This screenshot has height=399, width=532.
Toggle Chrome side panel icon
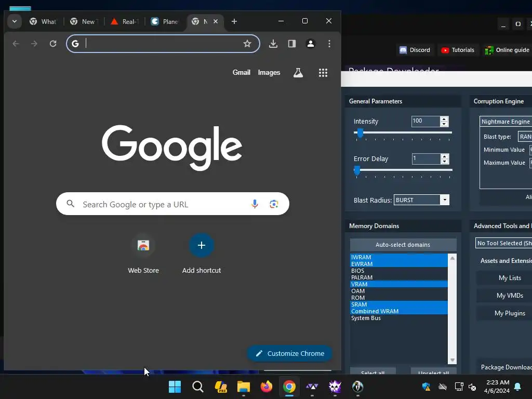pos(292,44)
